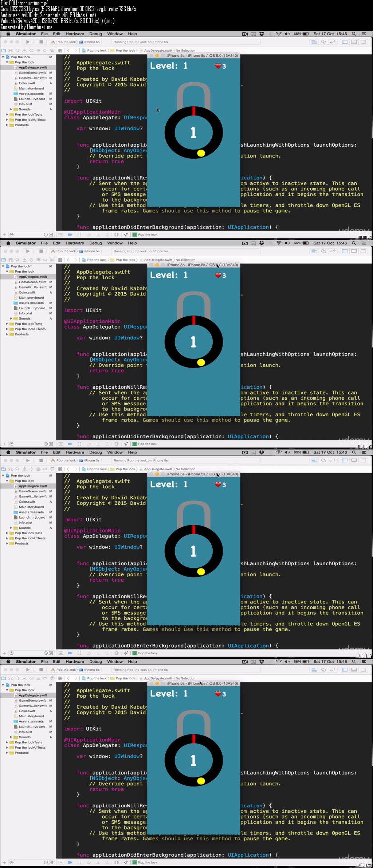Viewport: 373px width, 868px height.
Task: Go back in editor history, 15:45 frame
Action: point(68,51)
